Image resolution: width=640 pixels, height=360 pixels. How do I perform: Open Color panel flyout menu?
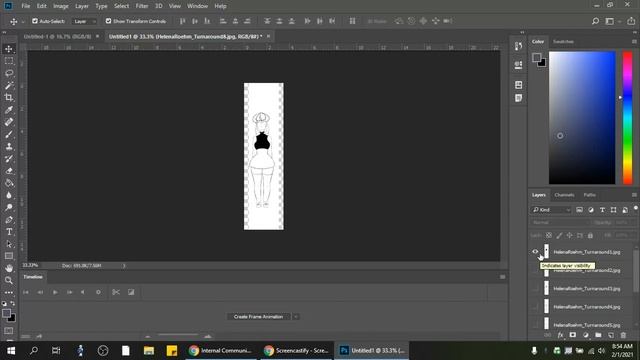634,42
